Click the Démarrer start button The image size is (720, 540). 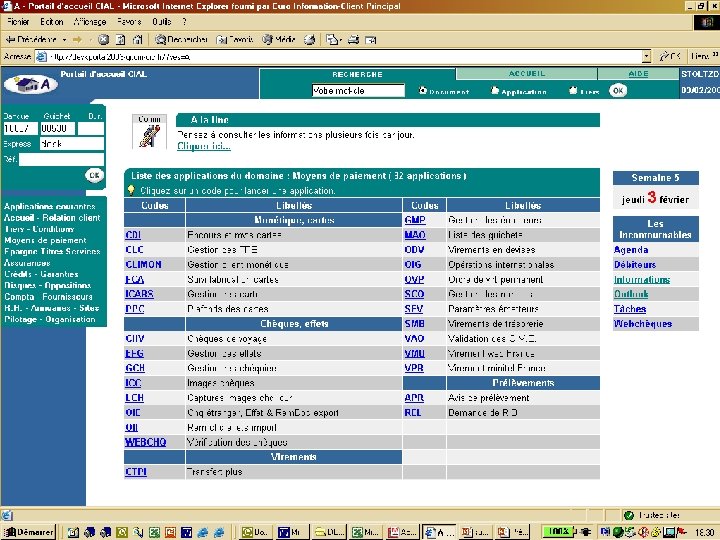coord(29,532)
